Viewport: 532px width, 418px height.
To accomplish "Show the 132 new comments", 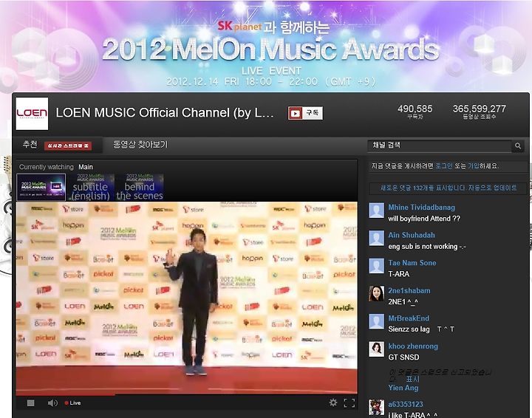I will click(449, 188).
